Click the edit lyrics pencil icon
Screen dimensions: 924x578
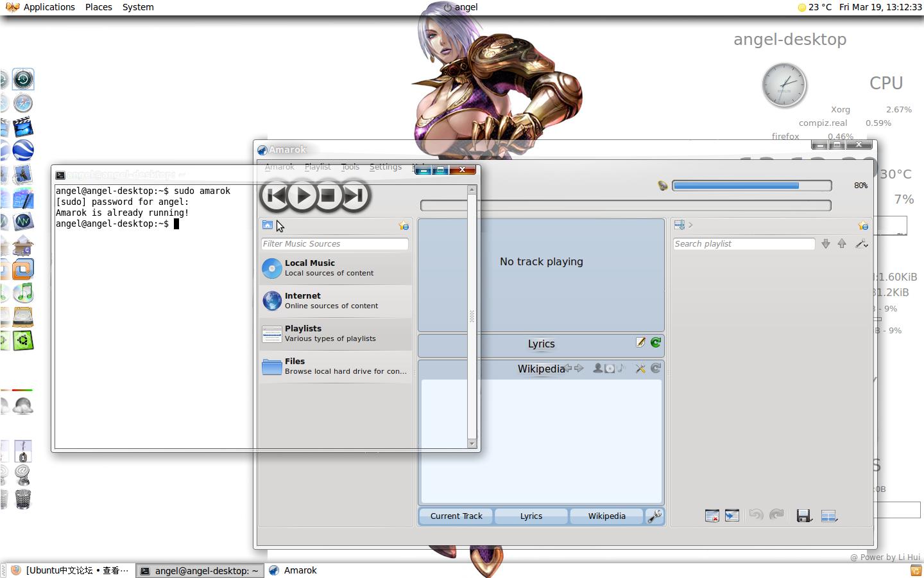point(640,343)
